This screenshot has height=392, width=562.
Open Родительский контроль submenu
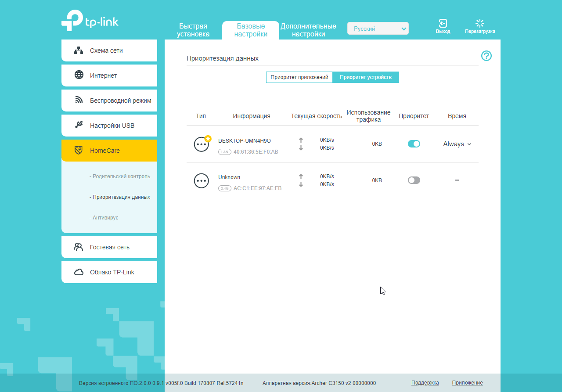point(120,176)
